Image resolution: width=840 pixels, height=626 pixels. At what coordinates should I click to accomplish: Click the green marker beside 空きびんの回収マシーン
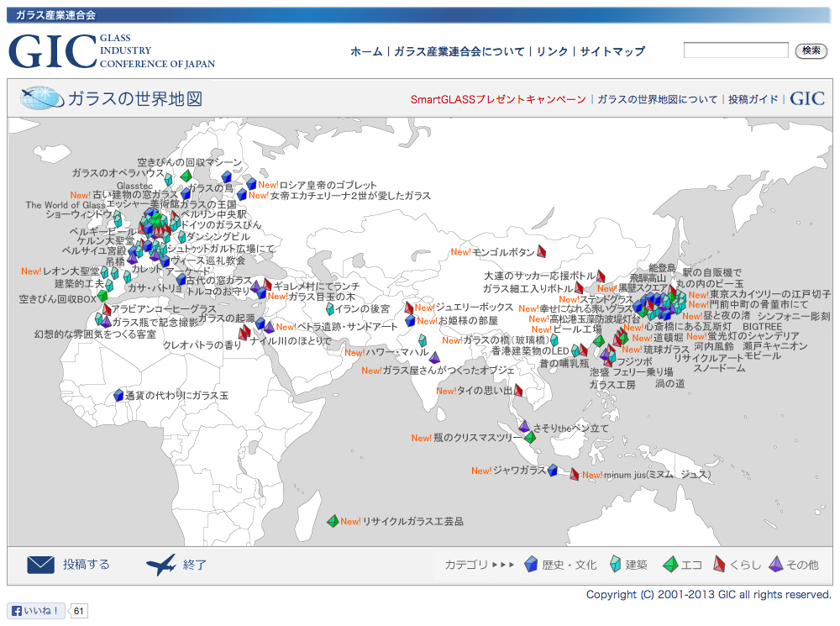point(186,176)
